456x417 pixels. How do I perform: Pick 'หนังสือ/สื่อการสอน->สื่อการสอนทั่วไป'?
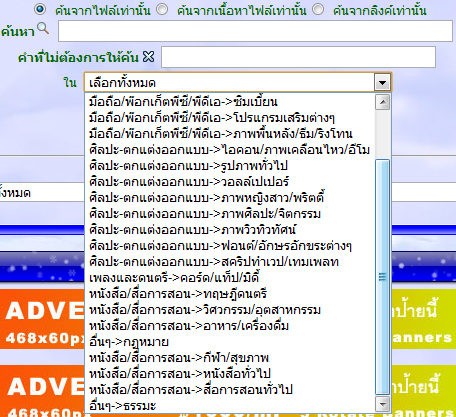coord(230,390)
